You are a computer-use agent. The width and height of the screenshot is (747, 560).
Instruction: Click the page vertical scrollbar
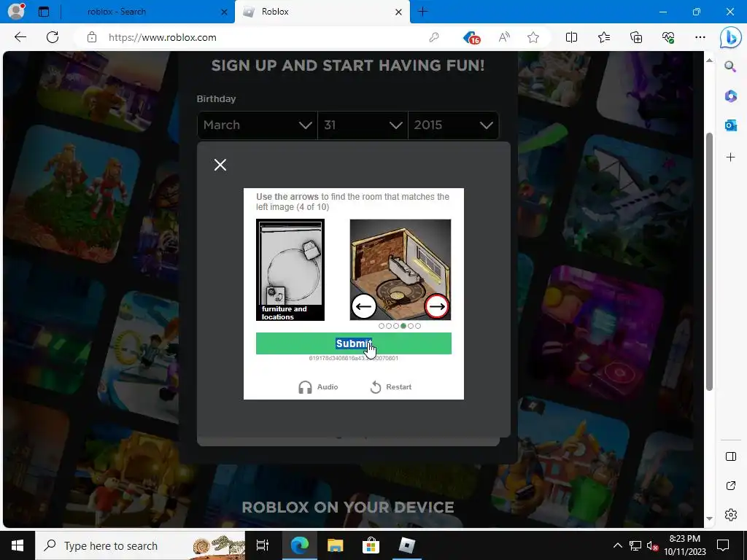coord(709,262)
